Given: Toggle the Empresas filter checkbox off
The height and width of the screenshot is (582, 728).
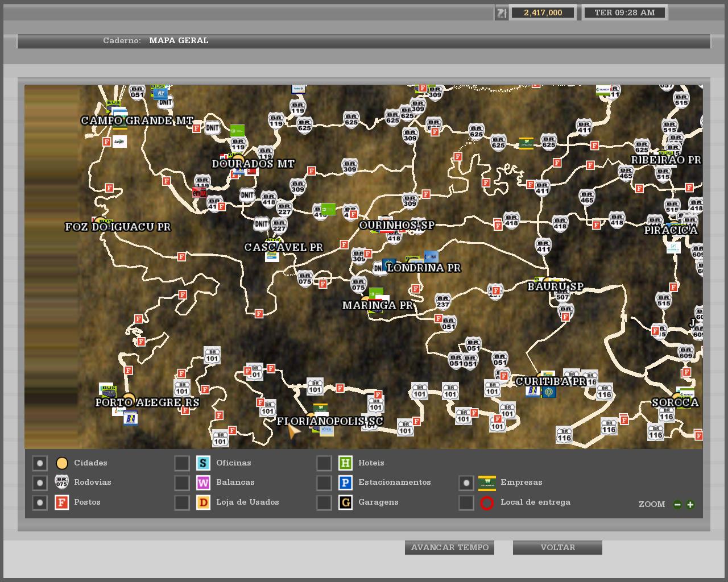Looking at the screenshot, I should [x=466, y=483].
